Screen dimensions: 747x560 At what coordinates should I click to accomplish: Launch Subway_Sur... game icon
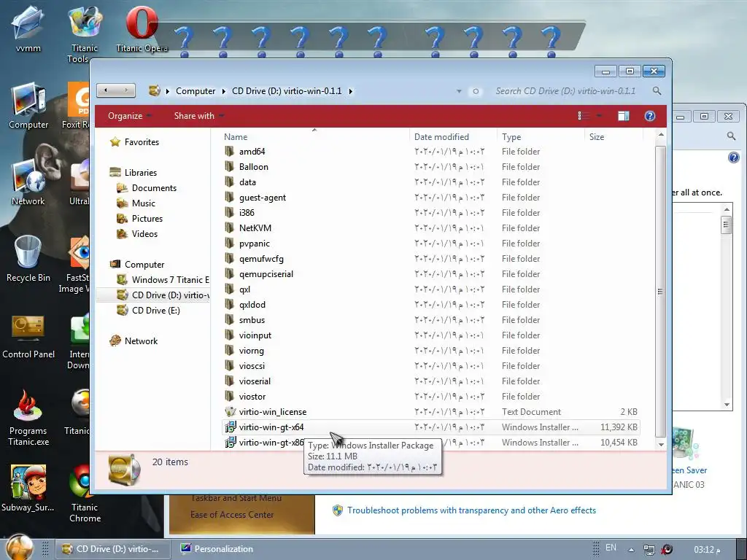coord(28,488)
